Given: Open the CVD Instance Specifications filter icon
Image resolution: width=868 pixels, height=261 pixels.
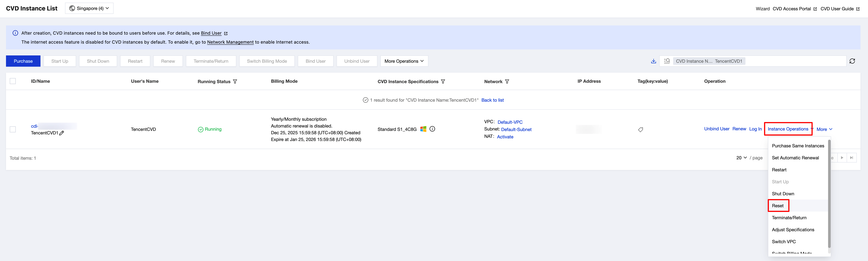Looking at the screenshot, I should [443, 81].
